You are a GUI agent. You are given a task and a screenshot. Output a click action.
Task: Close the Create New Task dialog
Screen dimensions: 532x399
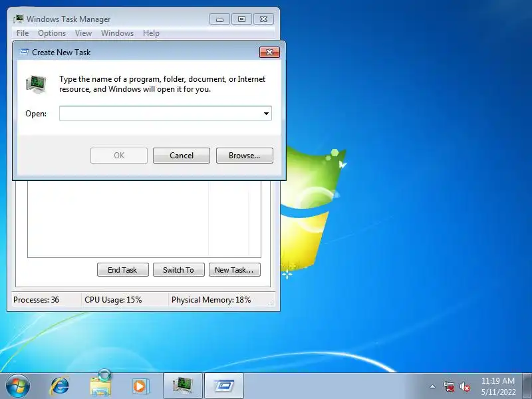point(269,53)
